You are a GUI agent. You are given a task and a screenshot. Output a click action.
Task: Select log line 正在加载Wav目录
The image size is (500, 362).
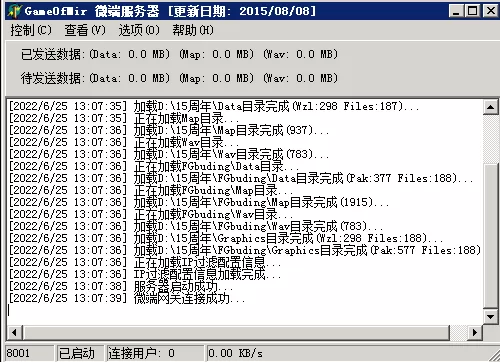(x=124, y=142)
